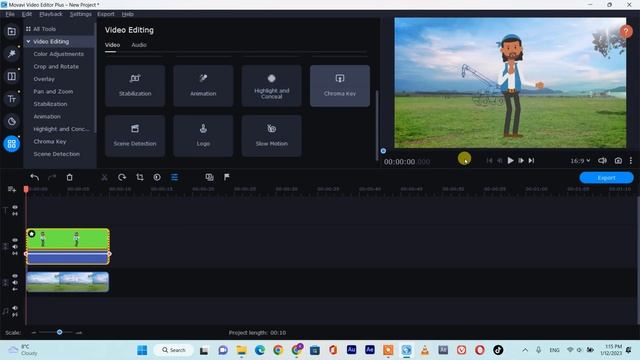This screenshot has width=640, height=360.
Task: Open the Logo tool tile
Action: pos(203,136)
